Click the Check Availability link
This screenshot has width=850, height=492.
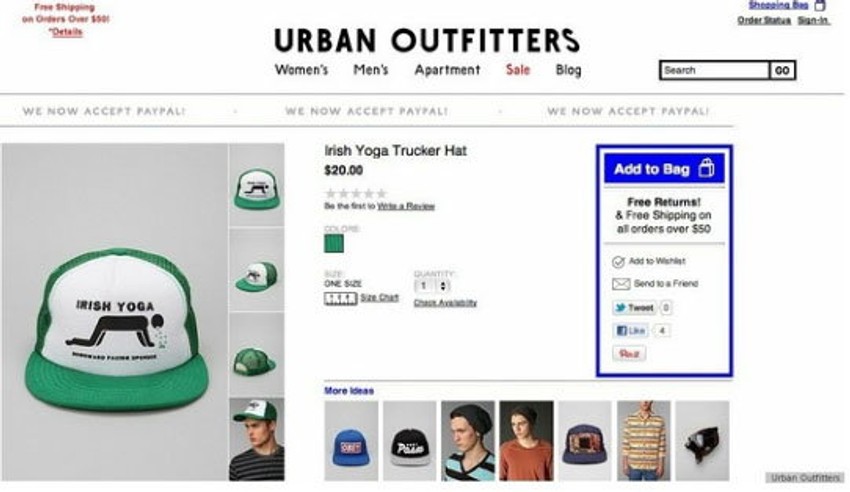click(445, 303)
